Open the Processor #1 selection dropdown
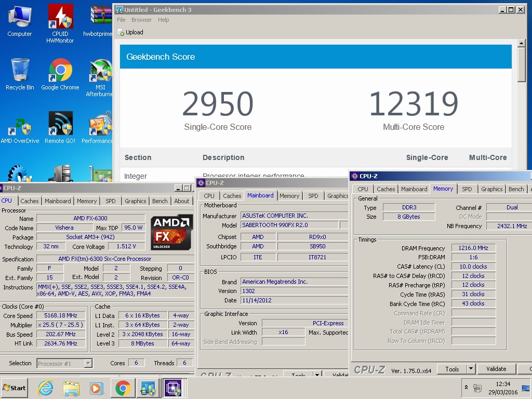Image resolution: width=532 pixels, height=399 pixels. point(64,363)
